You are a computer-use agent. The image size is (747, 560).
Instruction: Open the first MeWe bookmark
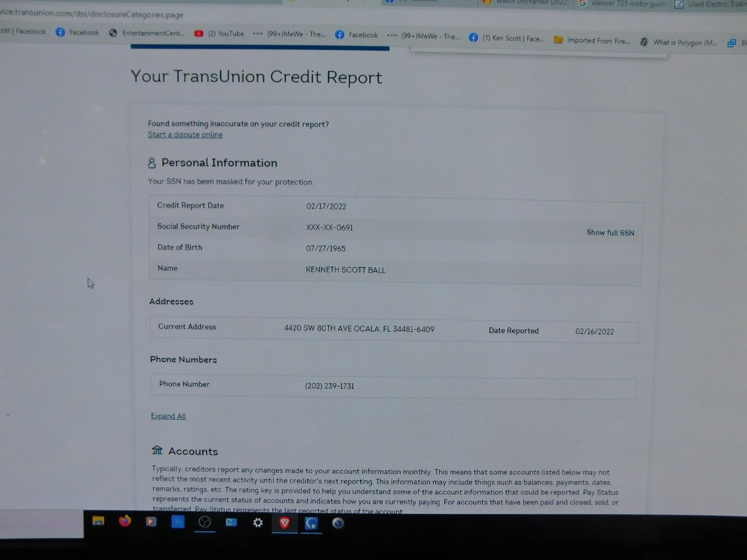click(x=289, y=34)
